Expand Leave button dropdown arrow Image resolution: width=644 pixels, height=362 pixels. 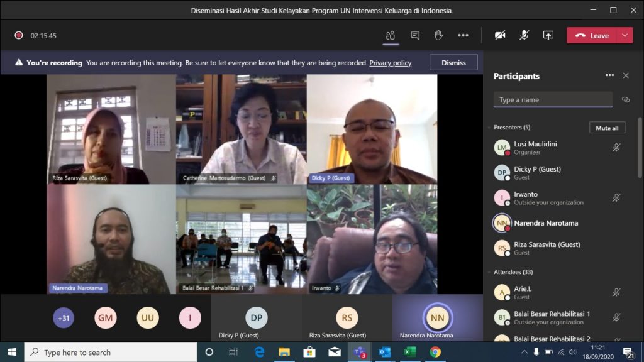(625, 36)
